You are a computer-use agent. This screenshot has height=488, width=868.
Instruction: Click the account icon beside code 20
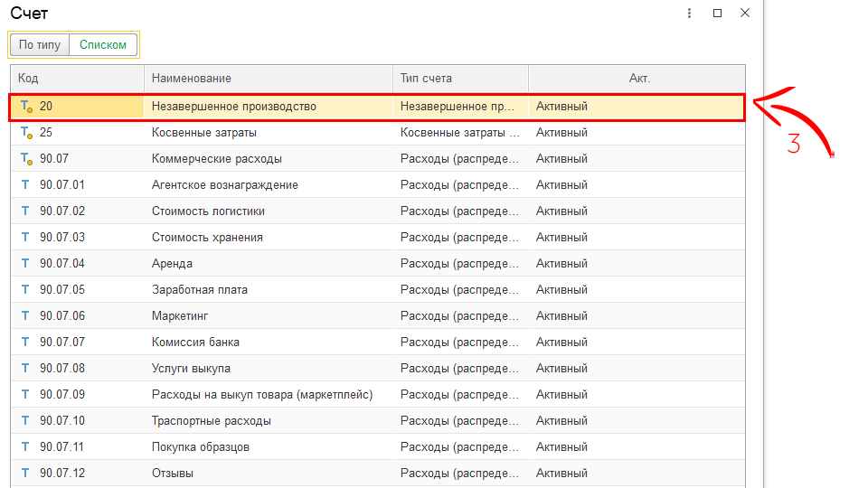[x=26, y=107]
